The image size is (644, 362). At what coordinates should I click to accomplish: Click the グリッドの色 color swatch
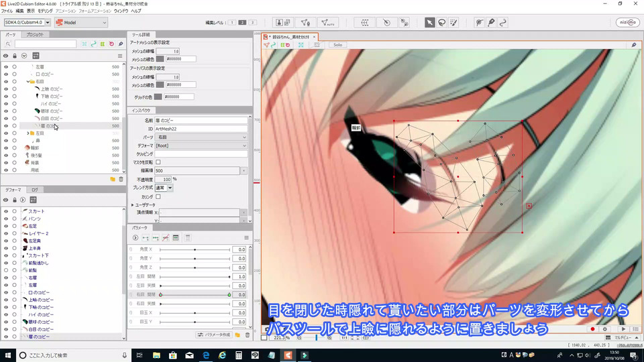coord(158,97)
